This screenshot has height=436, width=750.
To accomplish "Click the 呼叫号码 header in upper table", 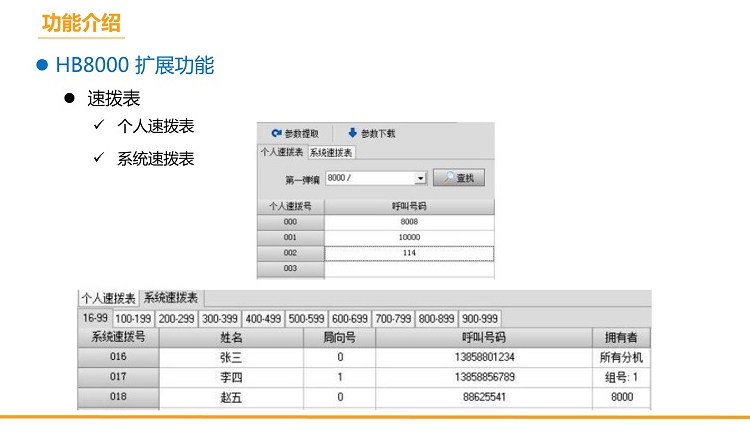I will pos(409,207).
